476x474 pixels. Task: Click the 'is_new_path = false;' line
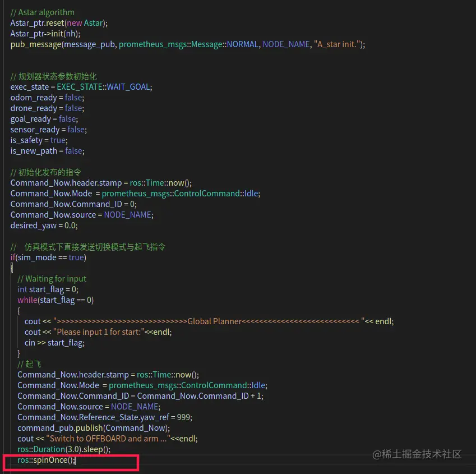pyautogui.click(x=47, y=150)
